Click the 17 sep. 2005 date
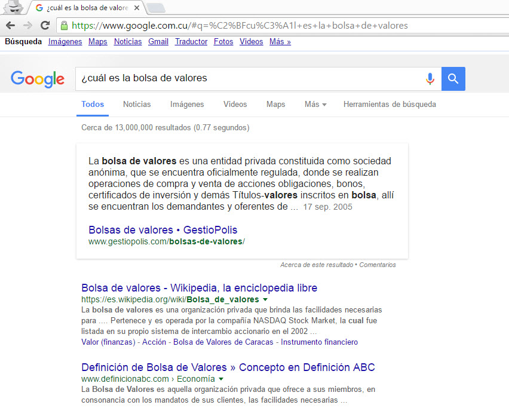 tap(327, 207)
